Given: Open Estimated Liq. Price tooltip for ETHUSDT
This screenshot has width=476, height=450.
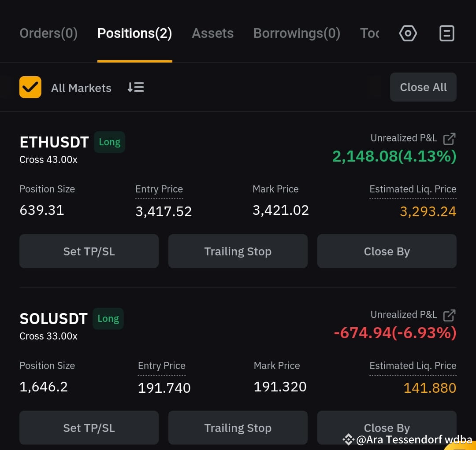Looking at the screenshot, I should click(x=413, y=189).
